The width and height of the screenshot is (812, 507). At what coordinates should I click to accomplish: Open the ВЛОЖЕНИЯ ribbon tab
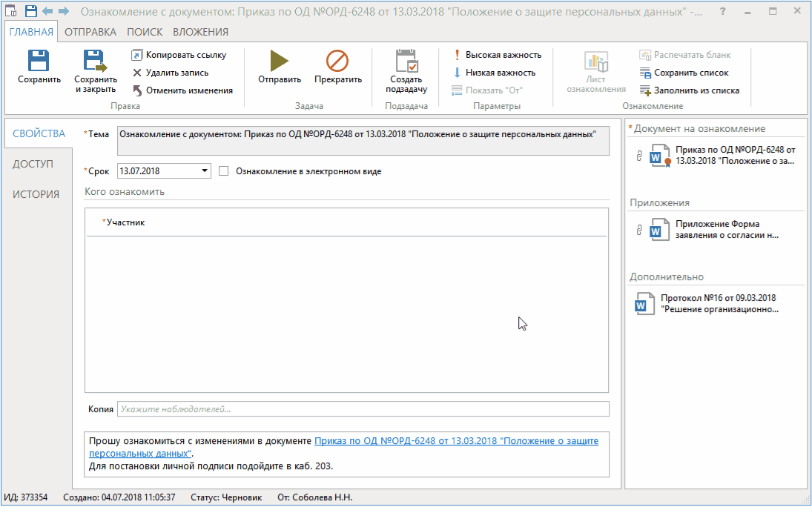click(200, 32)
